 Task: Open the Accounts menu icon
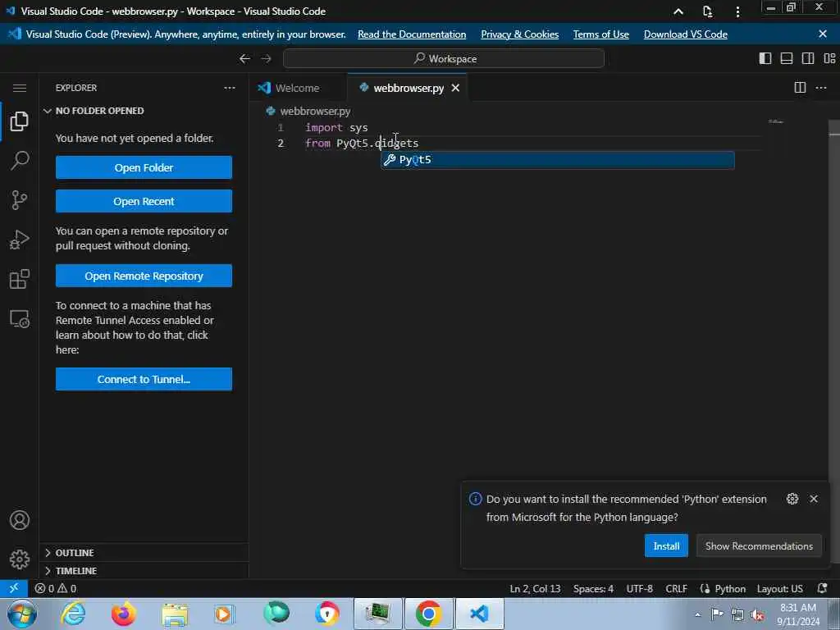tap(20, 520)
